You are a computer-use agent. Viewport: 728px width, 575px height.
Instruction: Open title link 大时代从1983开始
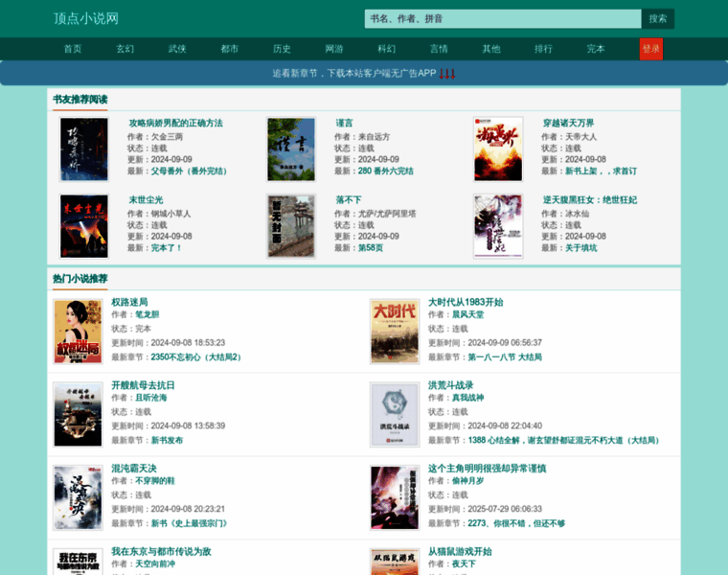(x=466, y=303)
